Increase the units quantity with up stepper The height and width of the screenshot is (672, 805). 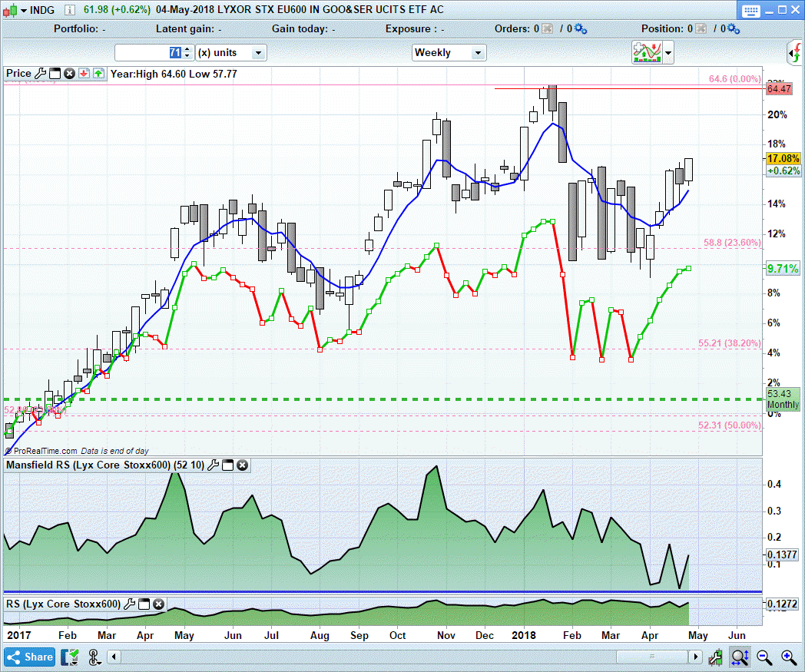(187, 49)
